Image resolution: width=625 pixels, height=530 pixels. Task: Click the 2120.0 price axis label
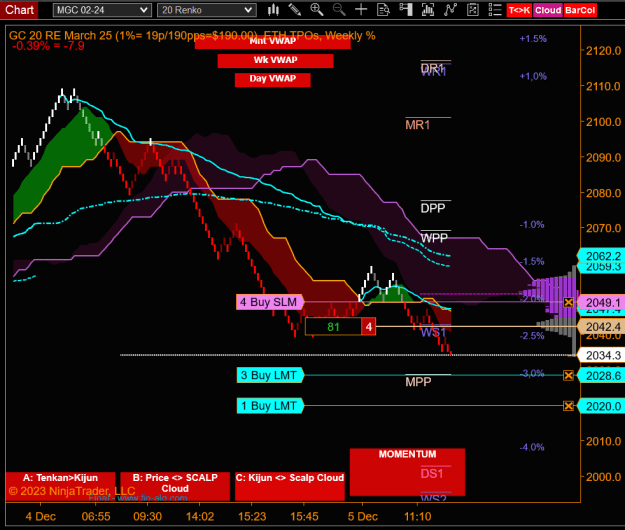click(603, 51)
